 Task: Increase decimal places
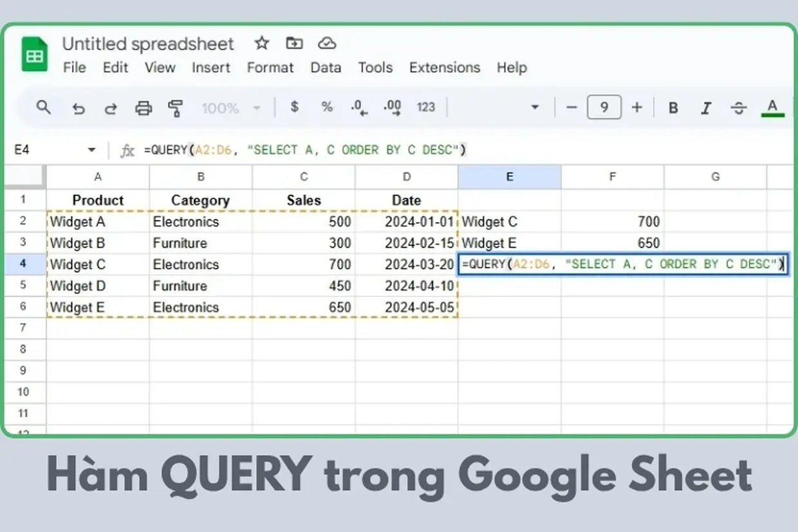[x=392, y=108]
